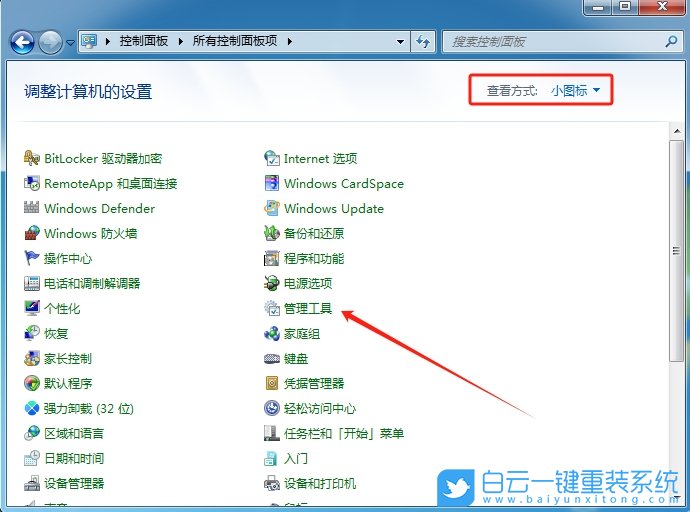The height and width of the screenshot is (512, 690).
Task: Go back with the Back arrow button
Action: click(x=22, y=42)
